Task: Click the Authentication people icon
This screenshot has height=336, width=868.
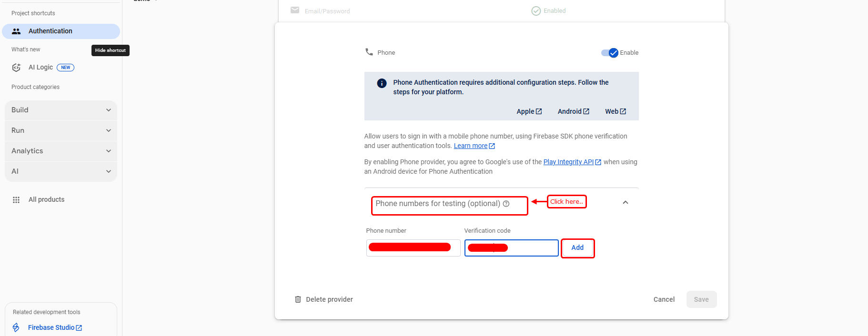Action: (x=16, y=31)
